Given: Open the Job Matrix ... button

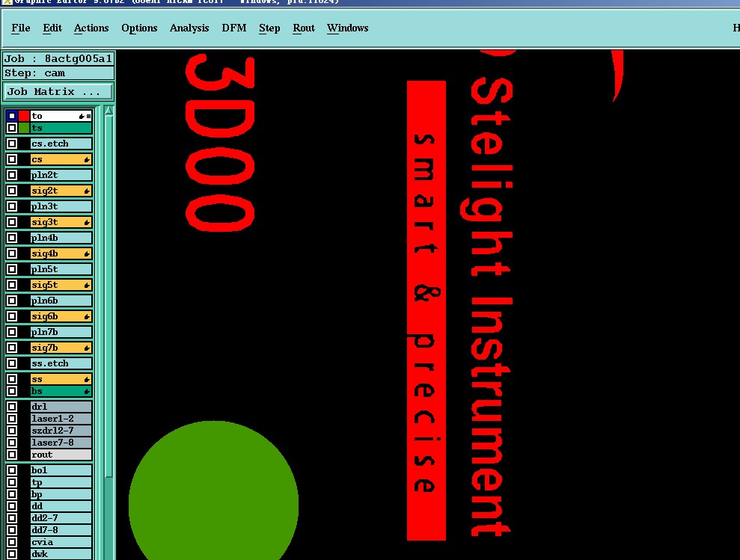Looking at the screenshot, I should point(58,91).
